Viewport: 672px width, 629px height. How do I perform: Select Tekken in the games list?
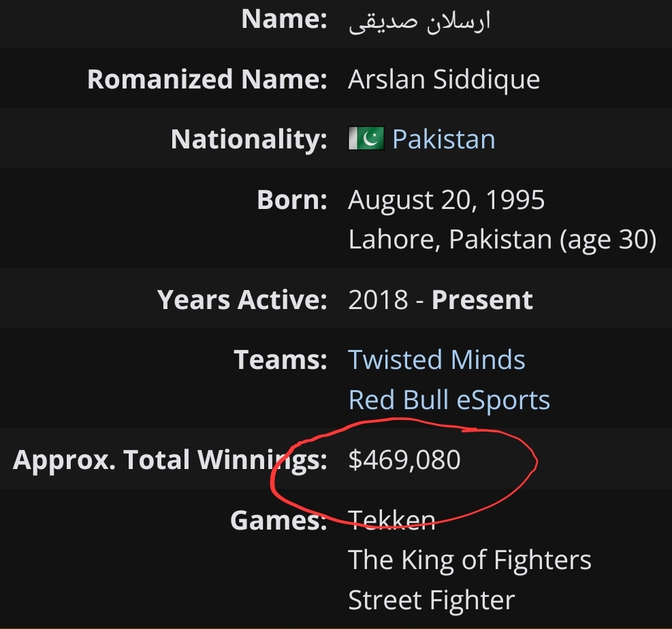391,520
